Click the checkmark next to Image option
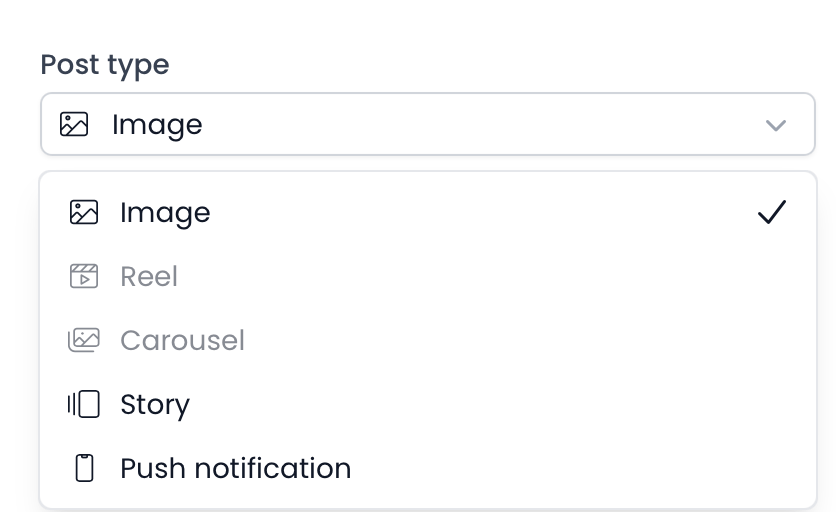The width and height of the screenshot is (836, 512). click(x=771, y=212)
